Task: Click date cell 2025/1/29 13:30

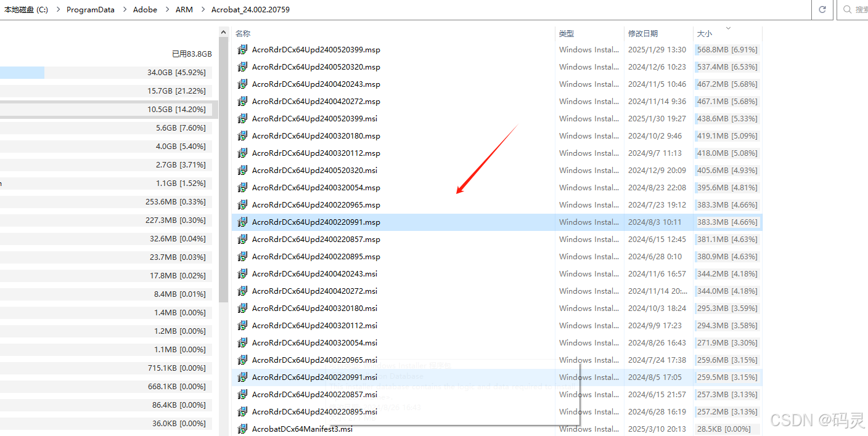Action: (x=657, y=50)
